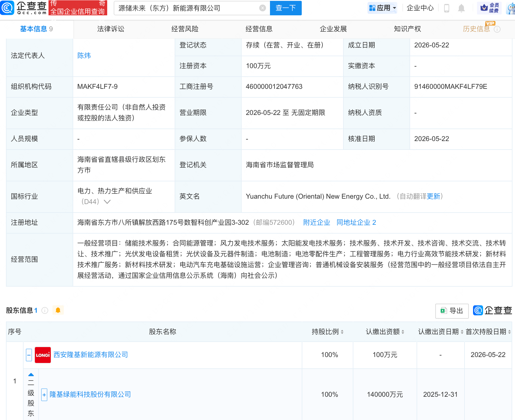515x420 pixels.
Task: Click the info icon beside 股东信息
Action: tap(45, 310)
